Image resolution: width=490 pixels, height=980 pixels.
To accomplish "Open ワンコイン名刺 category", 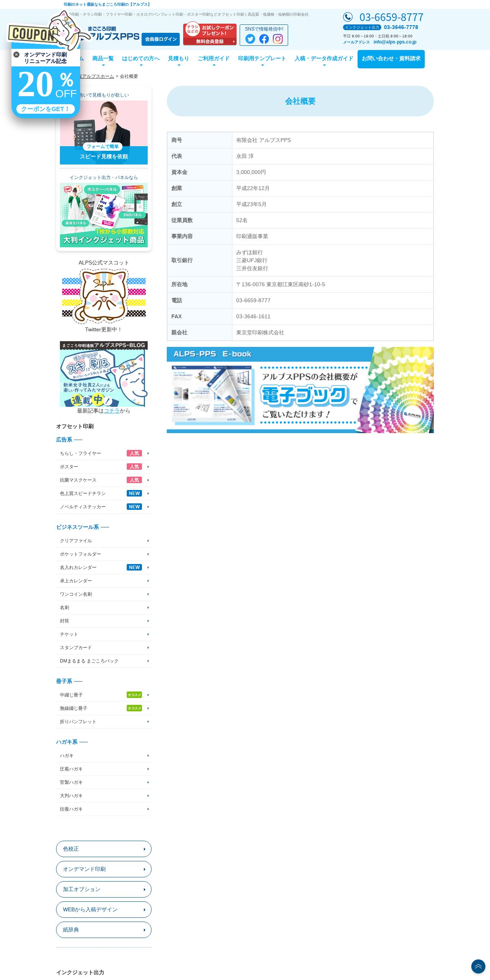I will [104, 594].
